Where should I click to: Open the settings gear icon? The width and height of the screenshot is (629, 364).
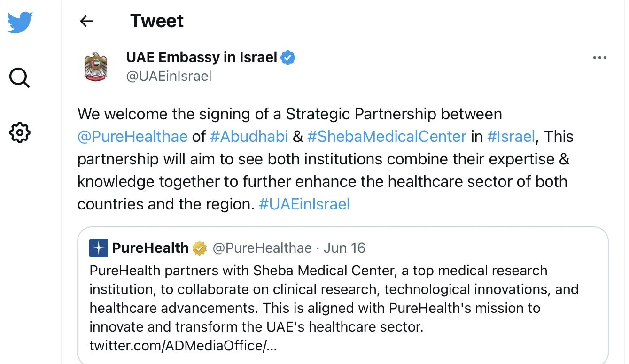point(20,133)
